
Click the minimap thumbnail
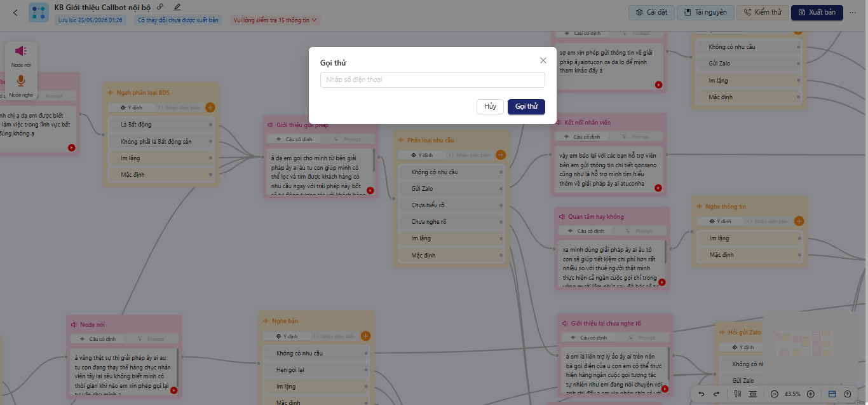[x=804, y=343]
